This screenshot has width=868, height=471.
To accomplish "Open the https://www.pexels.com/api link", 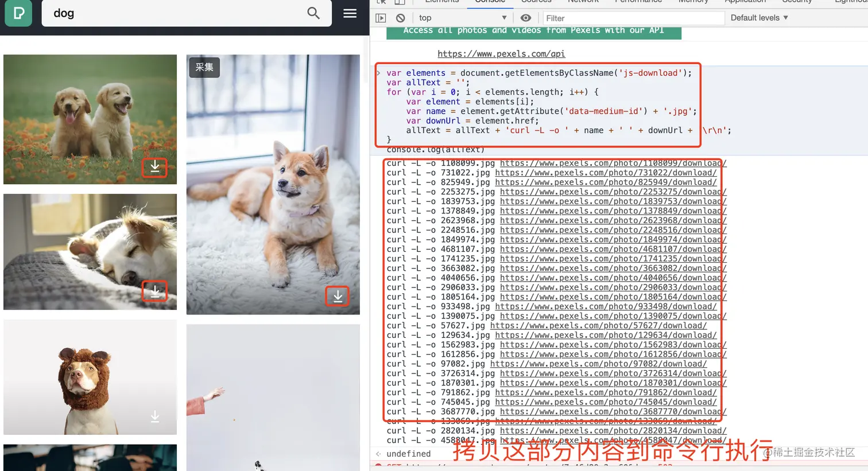I will (x=501, y=53).
